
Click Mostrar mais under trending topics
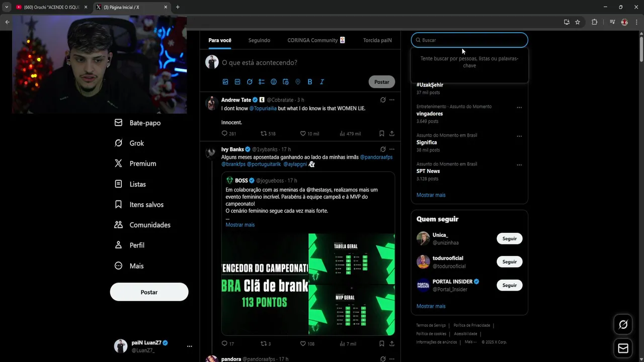click(431, 195)
